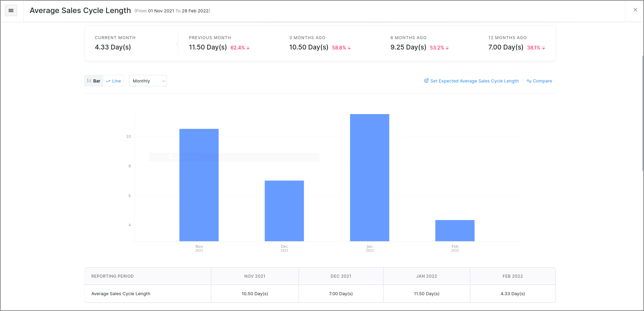Click the bar chart icon beside Bar
Image resolution: width=644 pixels, height=311 pixels.
tap(89, 81)
